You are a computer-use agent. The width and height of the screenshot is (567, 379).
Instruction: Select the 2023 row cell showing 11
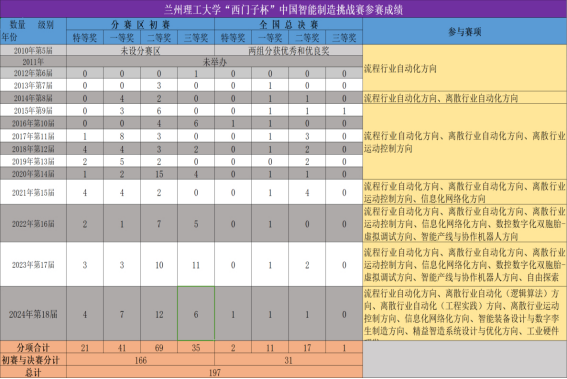click(196, 264)
